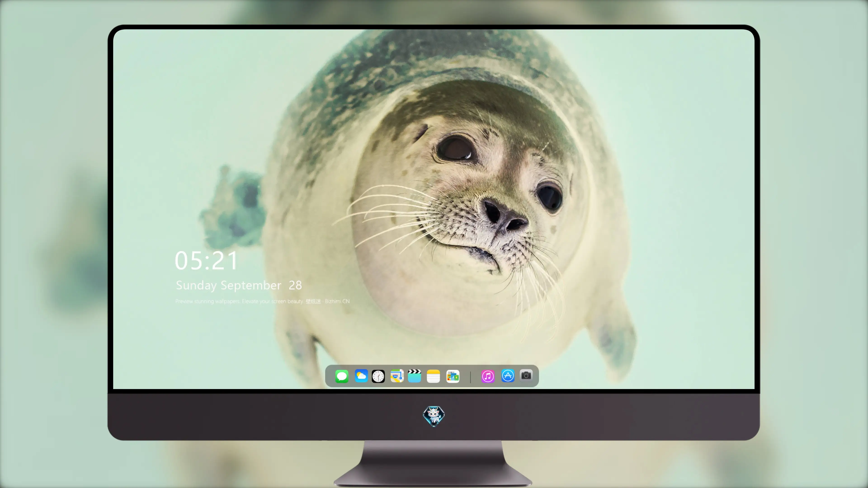
Task: Click the 'Sunday September 28' date
Action: 239,285
